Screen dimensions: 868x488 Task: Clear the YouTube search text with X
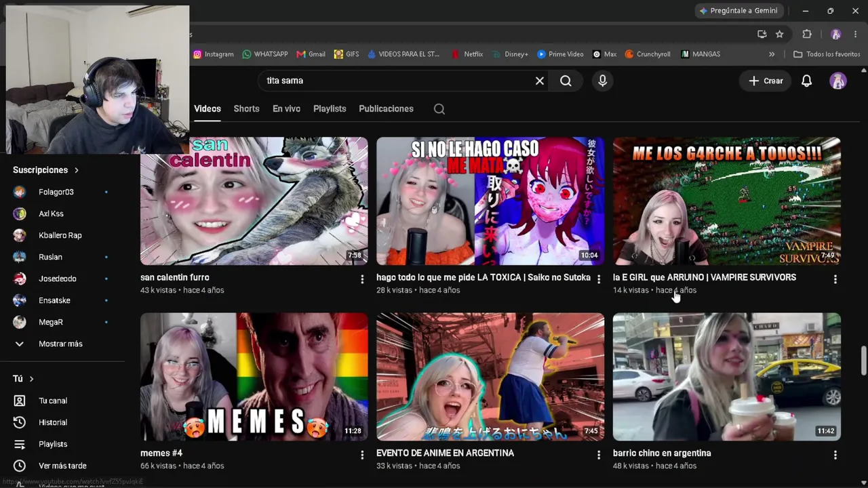point(540,81)
